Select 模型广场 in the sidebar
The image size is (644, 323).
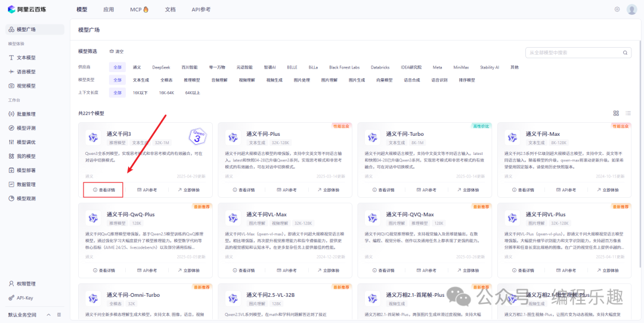35,30
